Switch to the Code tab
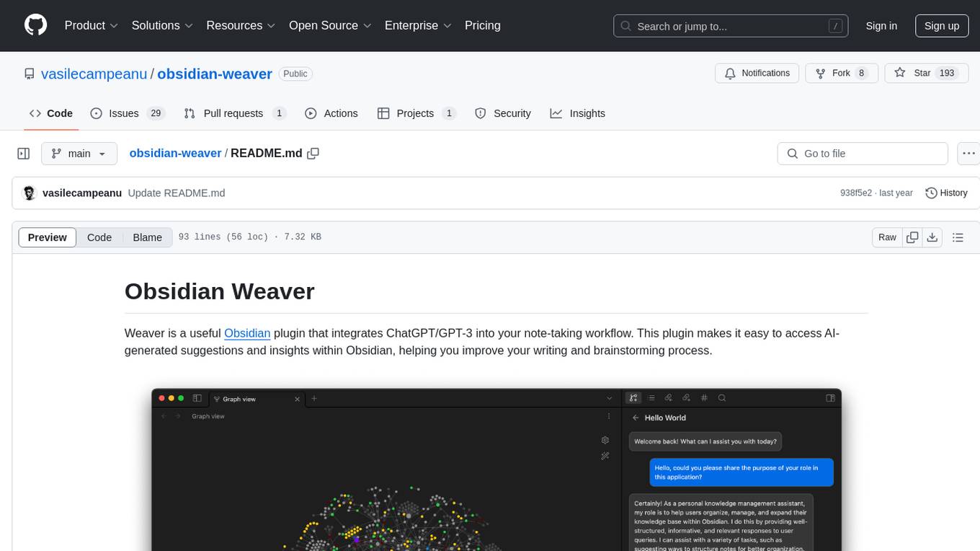980x551 pixels. (51, 113)
